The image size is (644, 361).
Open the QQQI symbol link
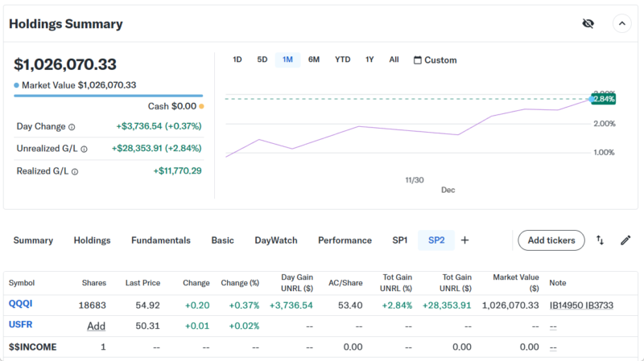pos(21,304)
